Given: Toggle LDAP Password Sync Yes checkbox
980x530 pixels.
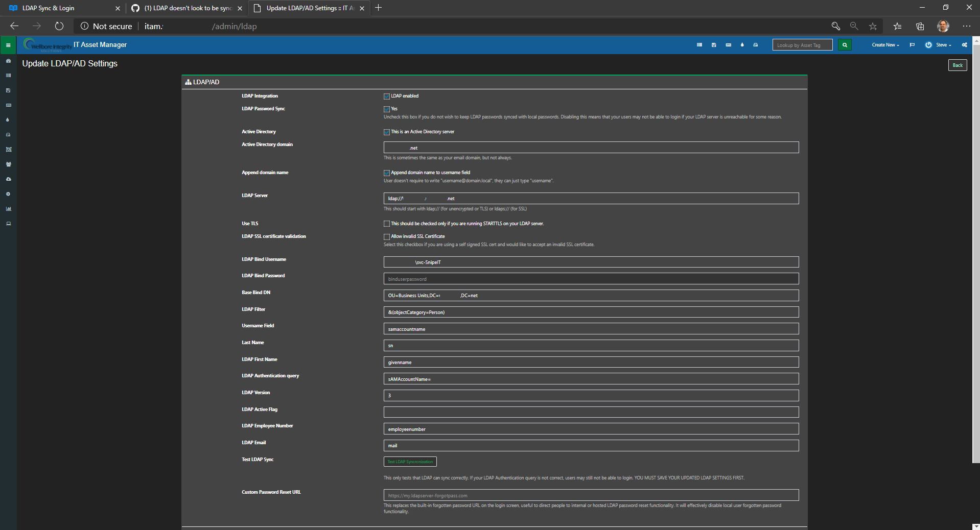Looking at the screenshot, I should coord(387,109).
